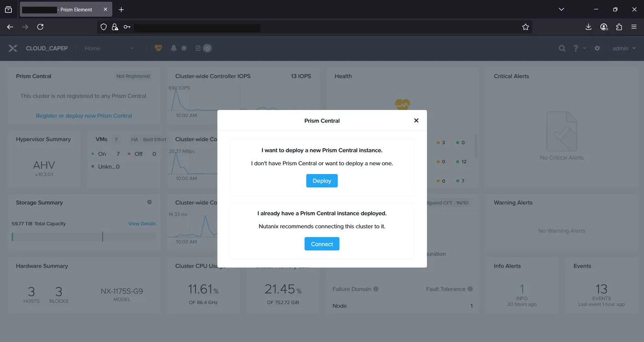Click the Deploy button

(x=322, y=181)
